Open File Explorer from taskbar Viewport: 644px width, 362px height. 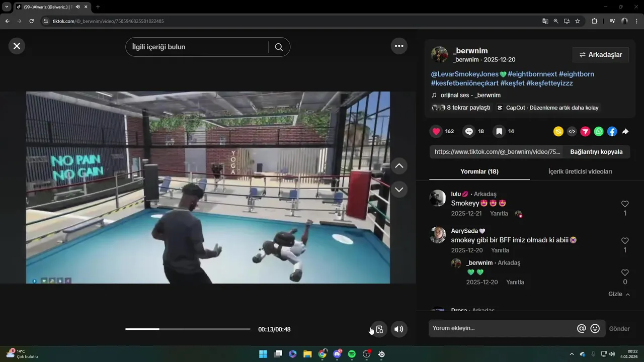tap(307, 354)
